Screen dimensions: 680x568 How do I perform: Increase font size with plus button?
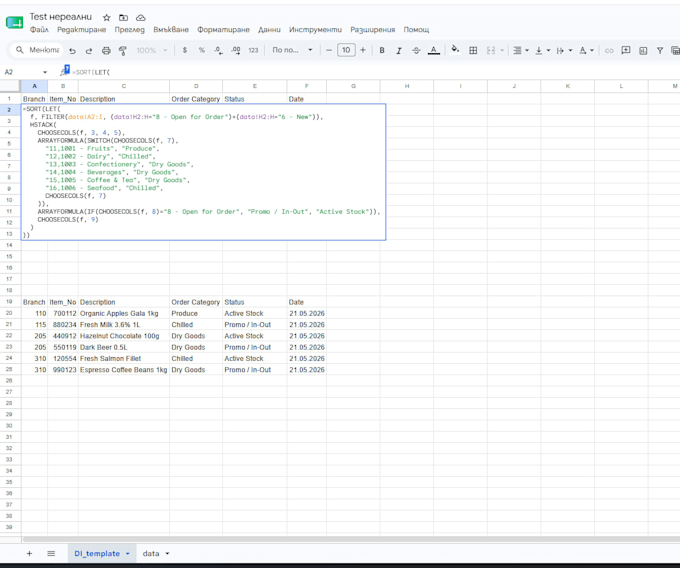[363, 50]
